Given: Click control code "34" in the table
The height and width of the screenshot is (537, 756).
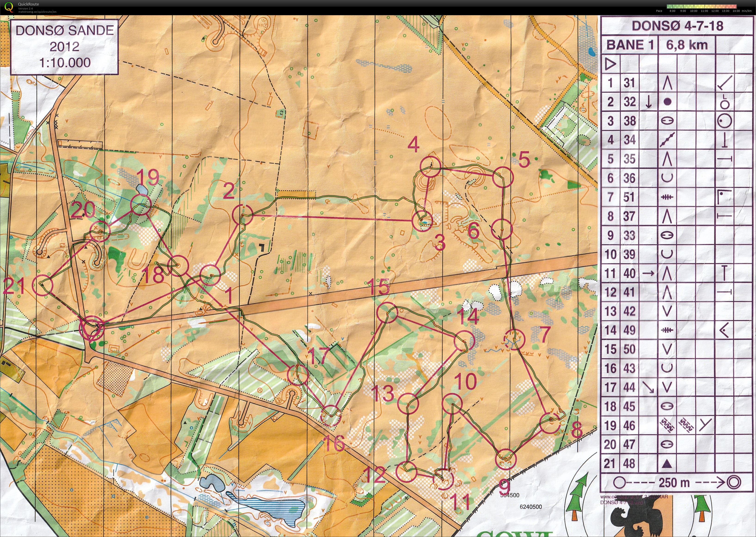Looking at the screenshot, I should (x=630, y=140).
